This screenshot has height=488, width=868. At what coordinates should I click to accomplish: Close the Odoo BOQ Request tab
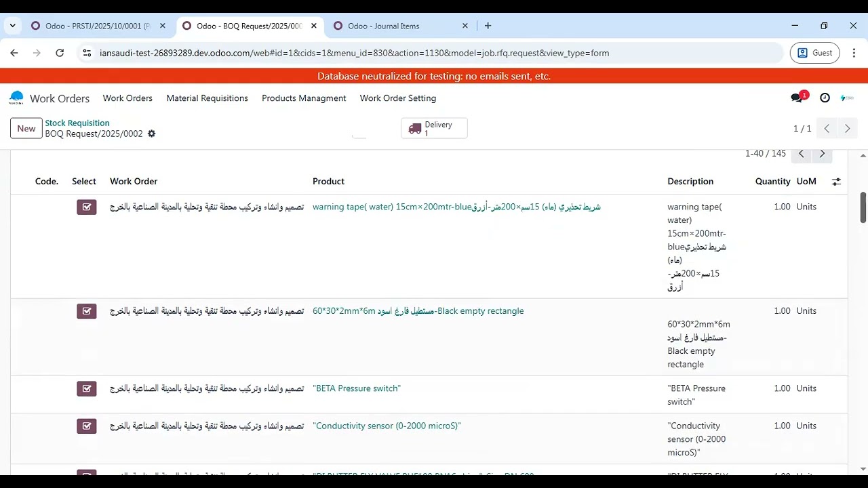point(313,26)
